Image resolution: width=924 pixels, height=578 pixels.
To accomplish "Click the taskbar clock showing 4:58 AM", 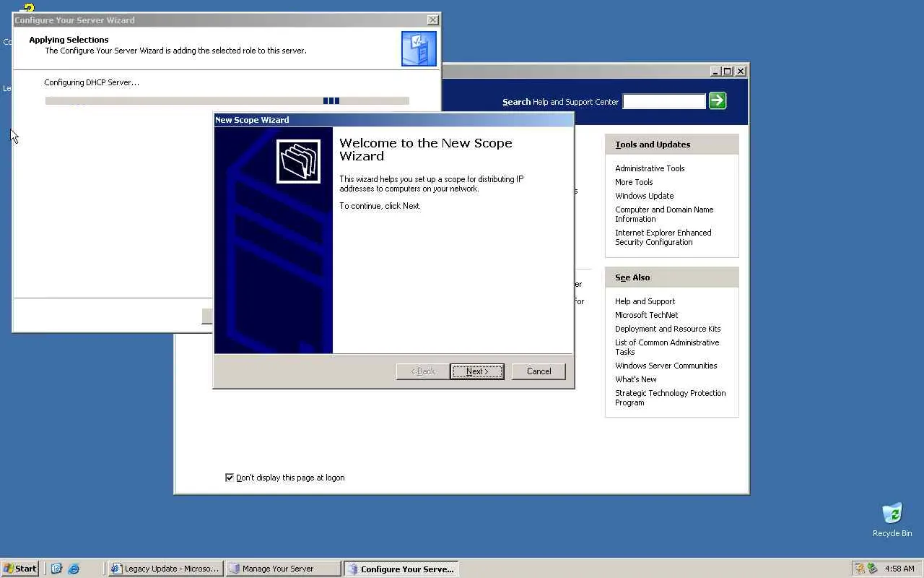I will click(x=899, y=569).
